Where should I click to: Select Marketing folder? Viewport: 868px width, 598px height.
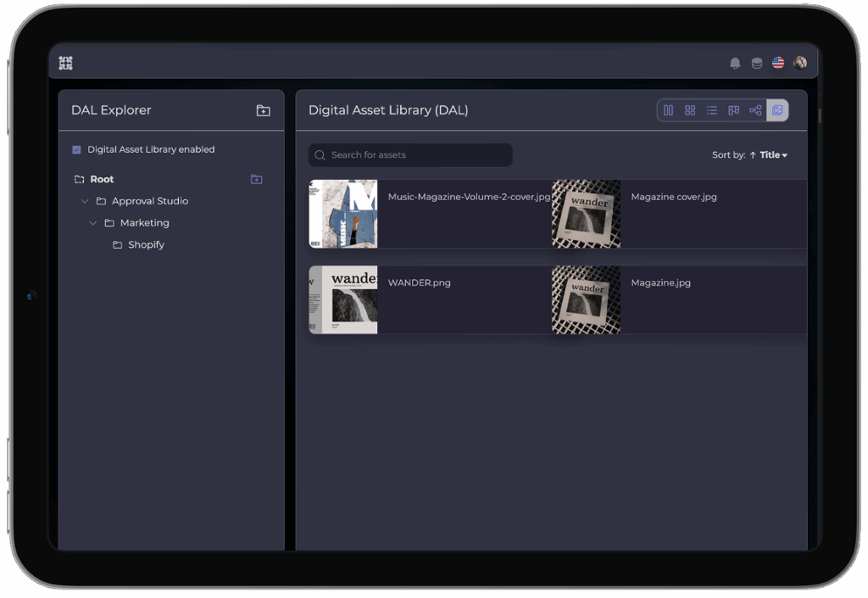(x=144, y=222)
